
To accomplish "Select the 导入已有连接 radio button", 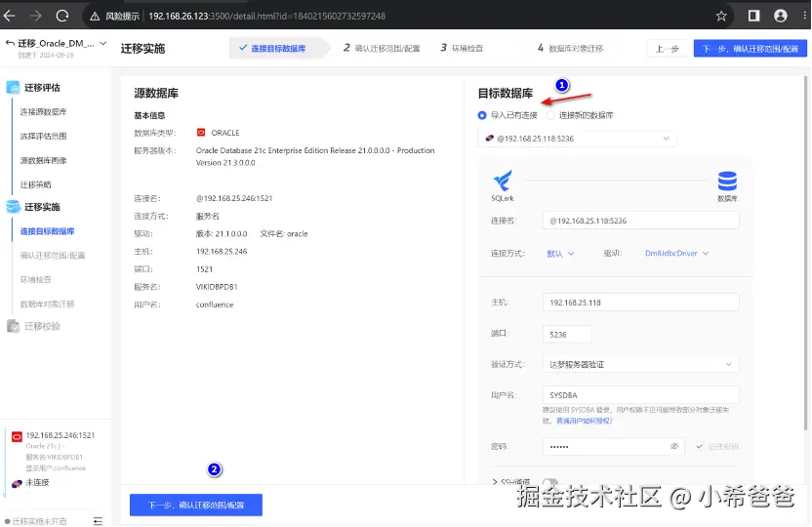I will pyautogui.click(x=482, y=115).
